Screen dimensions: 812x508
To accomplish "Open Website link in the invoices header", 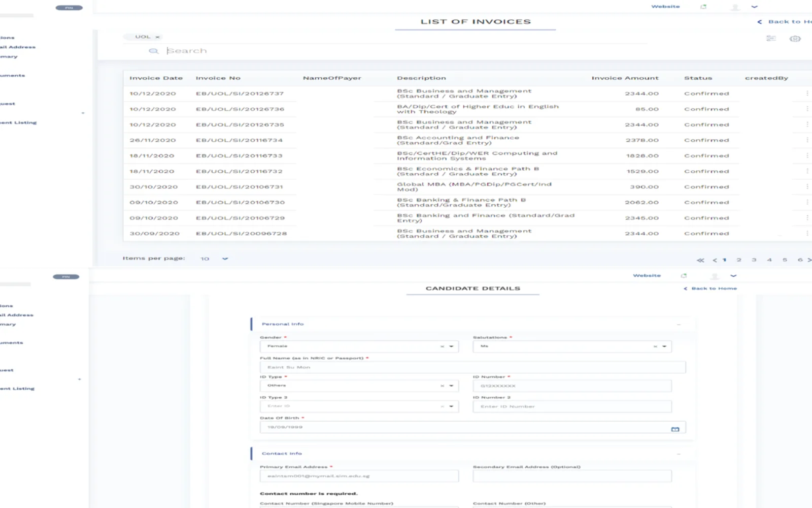I will click(665, 7).
